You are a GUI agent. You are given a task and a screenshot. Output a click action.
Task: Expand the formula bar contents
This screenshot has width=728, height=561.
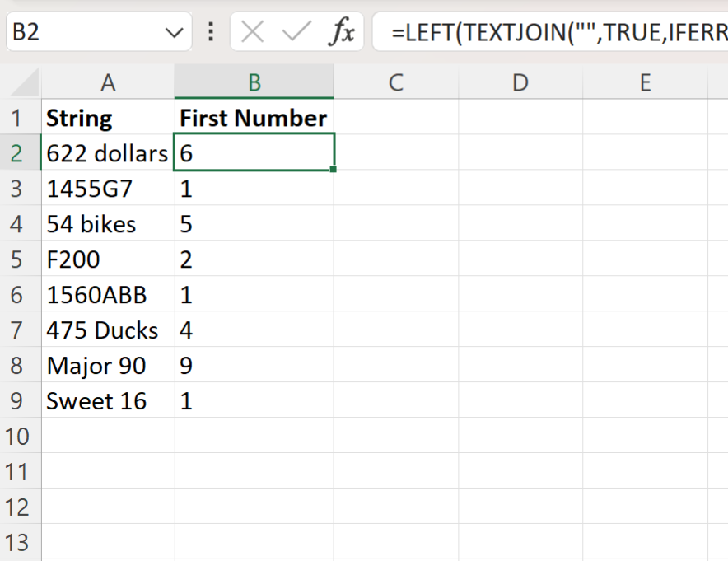point(722,31)
